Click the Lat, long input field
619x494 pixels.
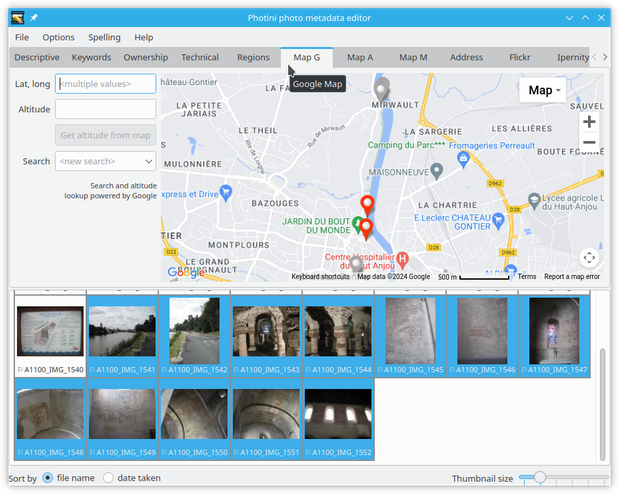(x=105, y=84)
